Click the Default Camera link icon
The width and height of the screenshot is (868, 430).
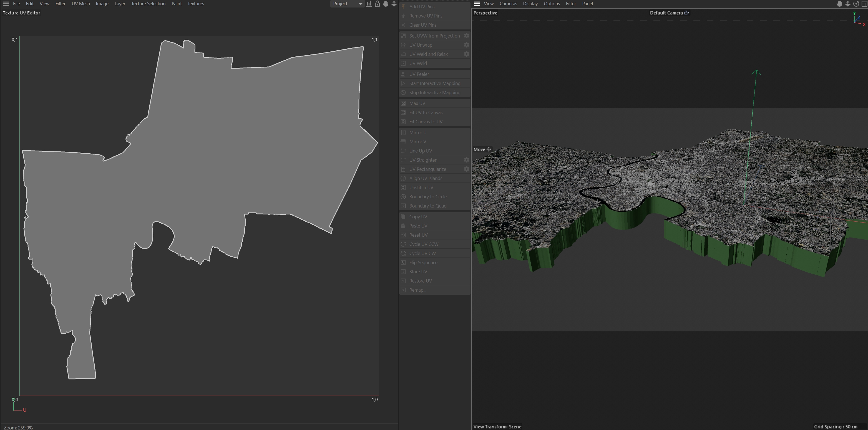pos(686,13)
